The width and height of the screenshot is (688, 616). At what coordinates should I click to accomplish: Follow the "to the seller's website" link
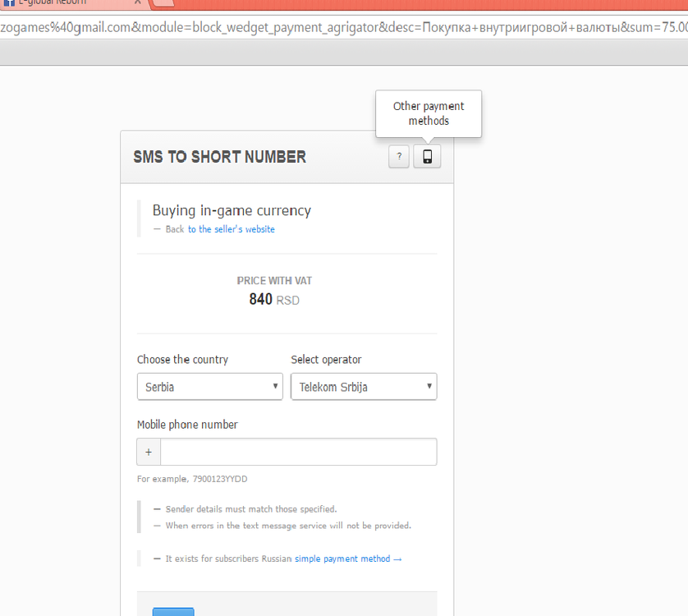point(231,229)
